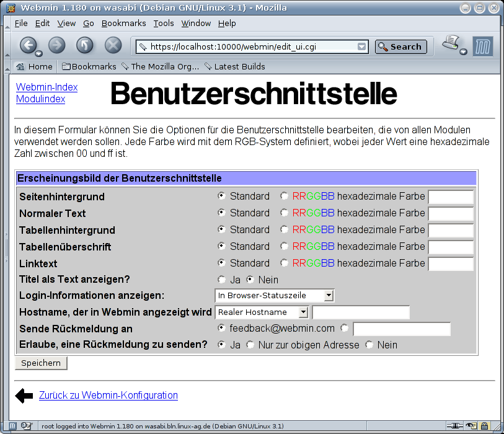
Task: Select RRGGBB radio button for Seitenhintergrund
Action: pyautogui.click(x=284, y=196)
